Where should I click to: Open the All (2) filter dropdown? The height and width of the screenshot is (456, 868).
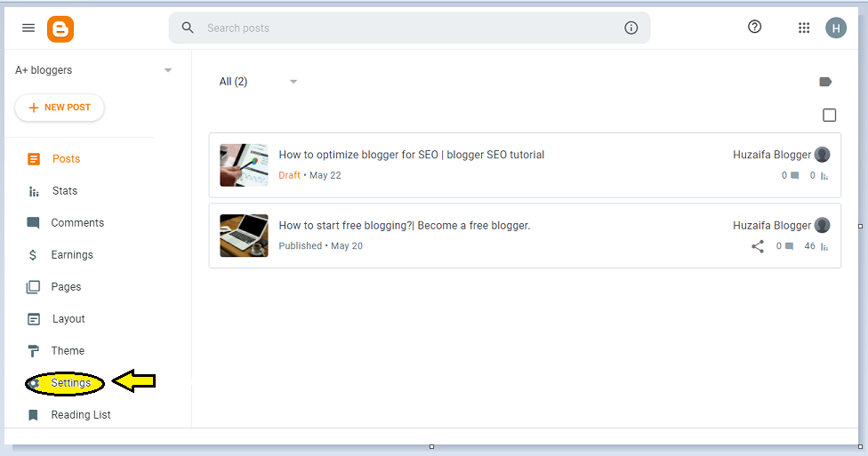[x=259, y=82]
